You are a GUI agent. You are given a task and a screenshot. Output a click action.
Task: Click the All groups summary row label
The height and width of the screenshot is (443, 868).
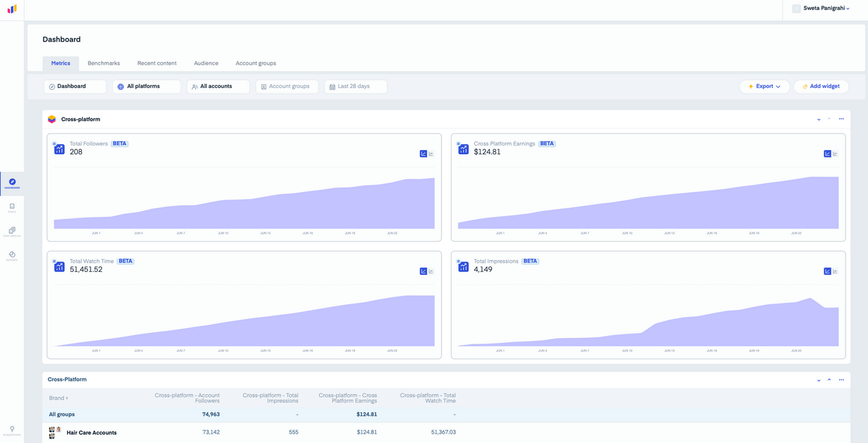tap(62, 414)
